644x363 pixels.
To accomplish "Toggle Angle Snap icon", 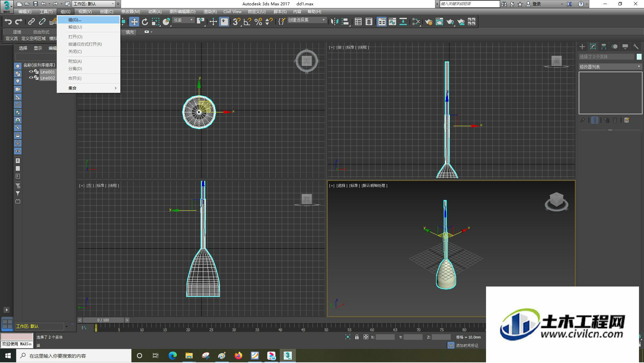I will (248, 22).
